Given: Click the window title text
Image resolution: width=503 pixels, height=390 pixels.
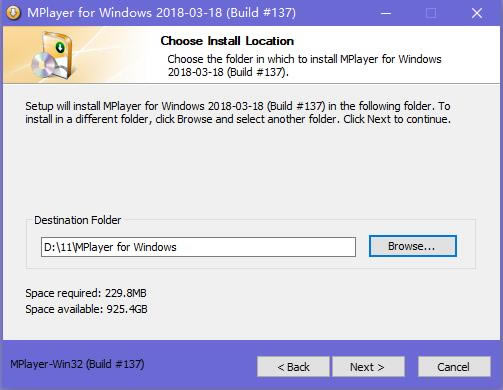Looking at the screenshot, I should click(161, 13).
